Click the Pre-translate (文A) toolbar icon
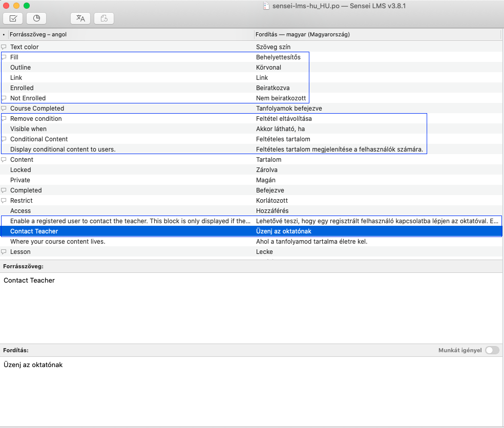This screenshot has height=428, width=504. pyautogui.click(x=80, y=18)
